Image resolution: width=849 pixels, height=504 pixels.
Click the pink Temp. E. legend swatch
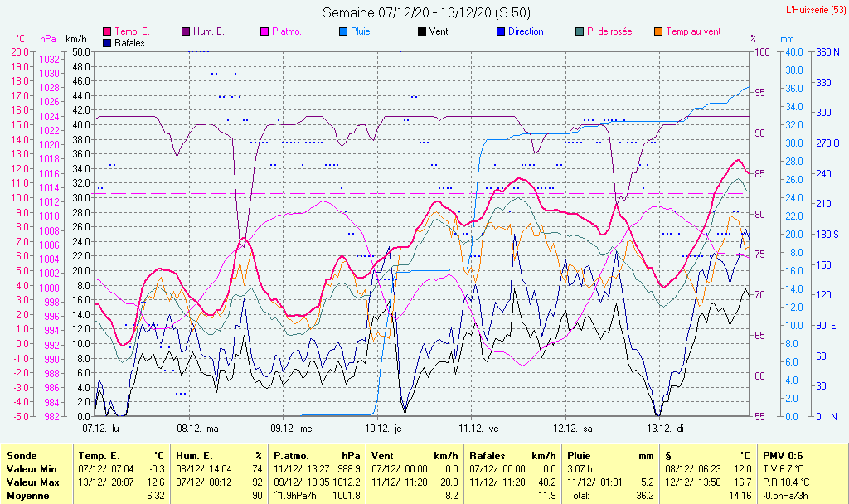pos(107,32)
